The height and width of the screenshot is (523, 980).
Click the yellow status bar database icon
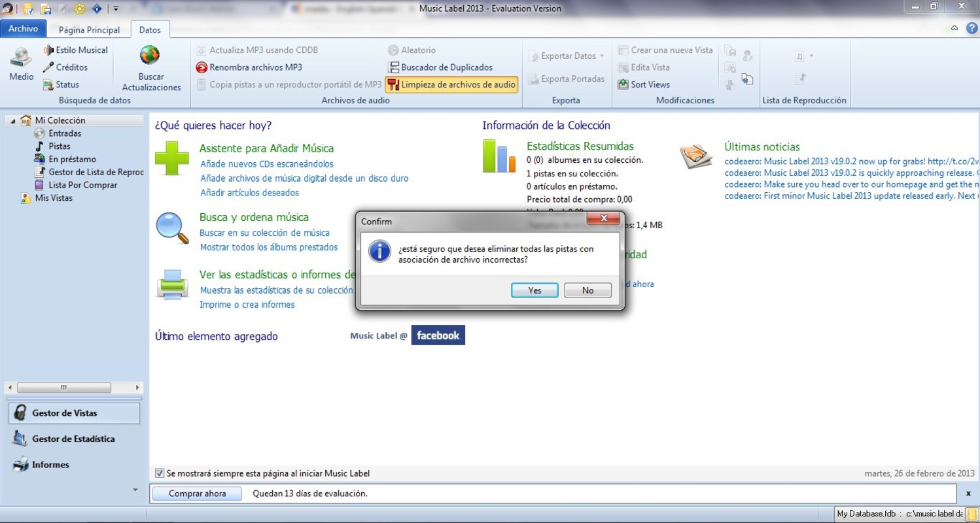(972, 514)
